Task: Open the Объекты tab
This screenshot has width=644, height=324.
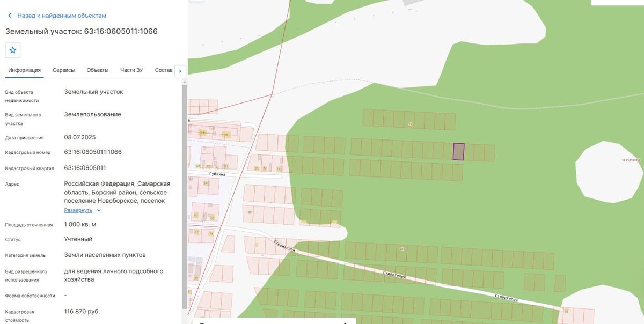Action: pos(98,70)
